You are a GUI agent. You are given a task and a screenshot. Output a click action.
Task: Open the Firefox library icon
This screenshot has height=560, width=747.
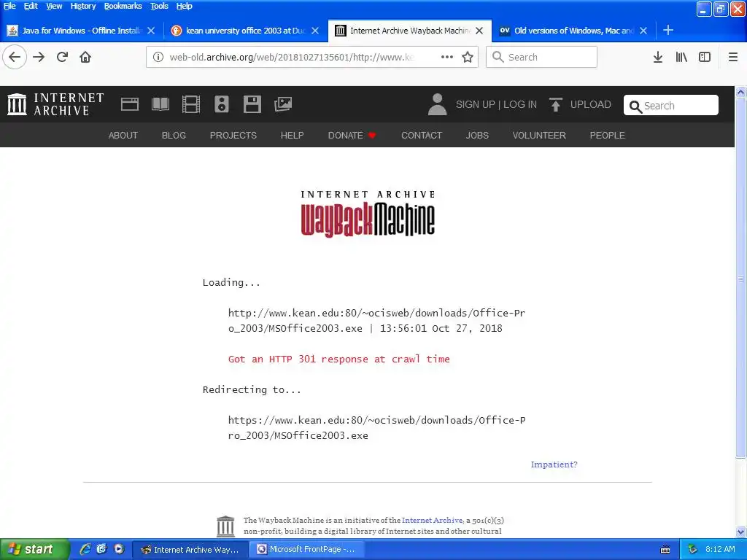681,57
